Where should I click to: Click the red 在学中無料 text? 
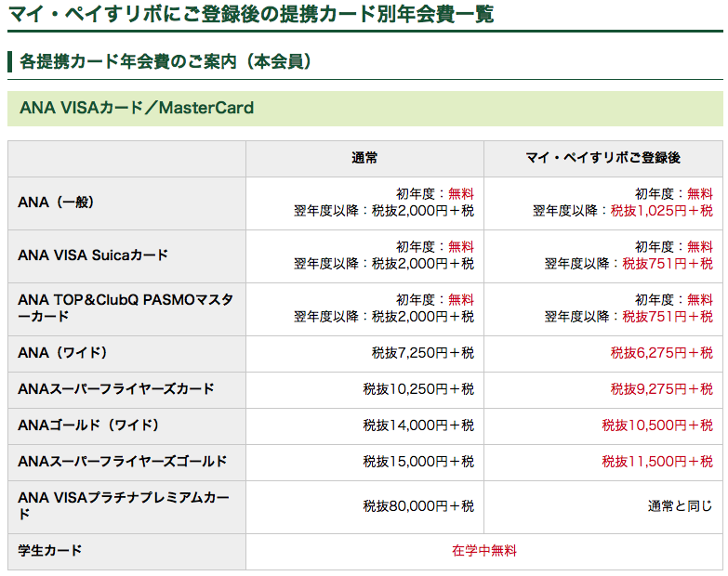click(x=484, y=551)
